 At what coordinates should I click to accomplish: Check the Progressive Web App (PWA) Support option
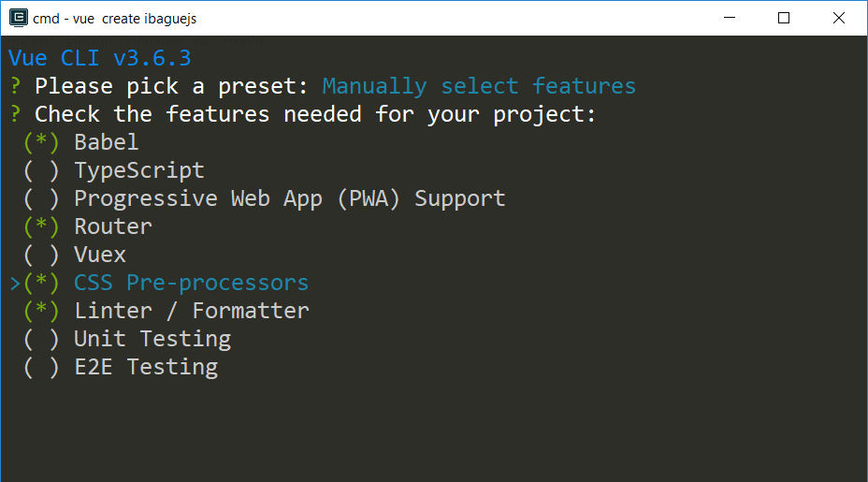point(41,199)
